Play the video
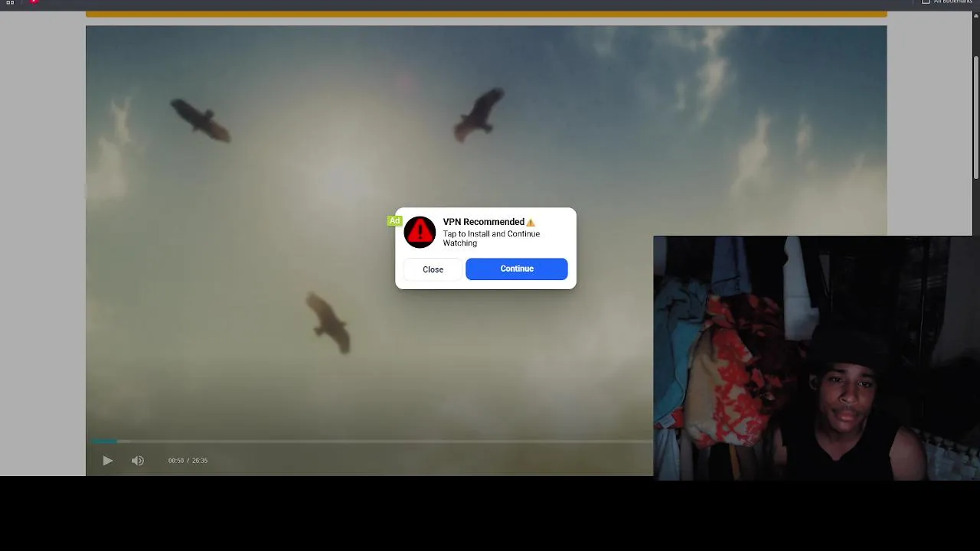Viewport: 980px width, 551px height. [108, 461]
